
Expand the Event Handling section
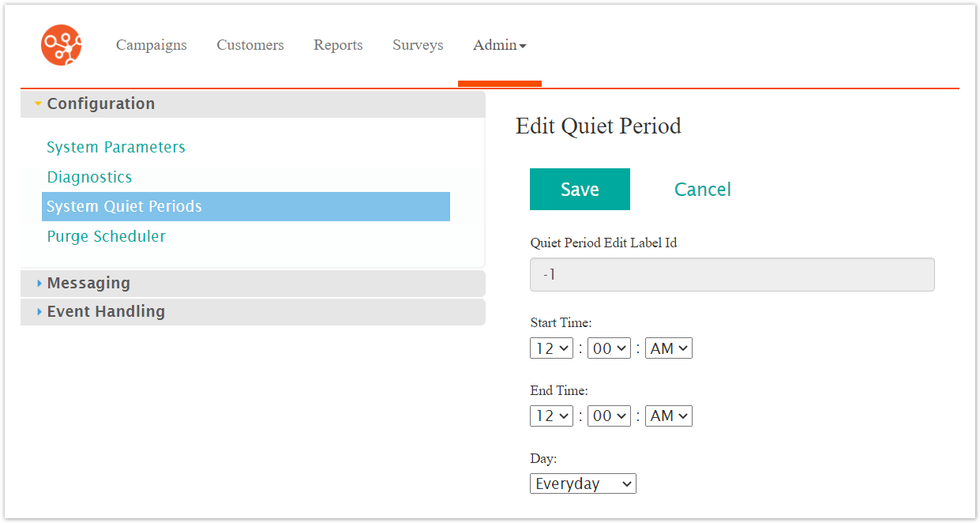(106, 311)
